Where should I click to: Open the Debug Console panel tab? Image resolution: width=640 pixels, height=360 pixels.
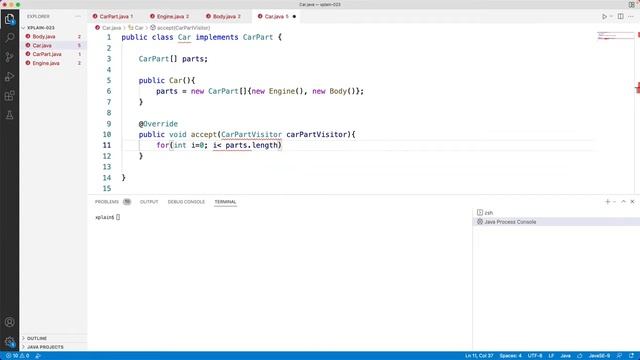186,202
